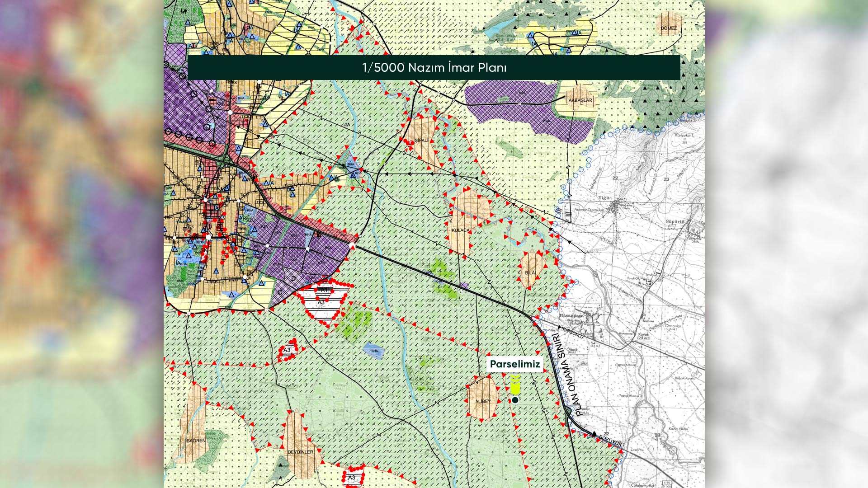The width and height of the screenshot is (868, 488).
Task: Click the İSAÖREN settlement label
Action: [x=195, y=440]
